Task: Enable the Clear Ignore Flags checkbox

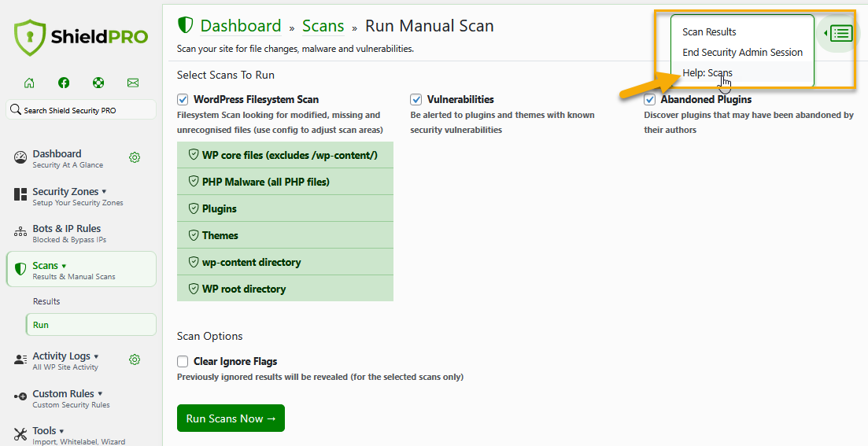Action: coord(183,361)
